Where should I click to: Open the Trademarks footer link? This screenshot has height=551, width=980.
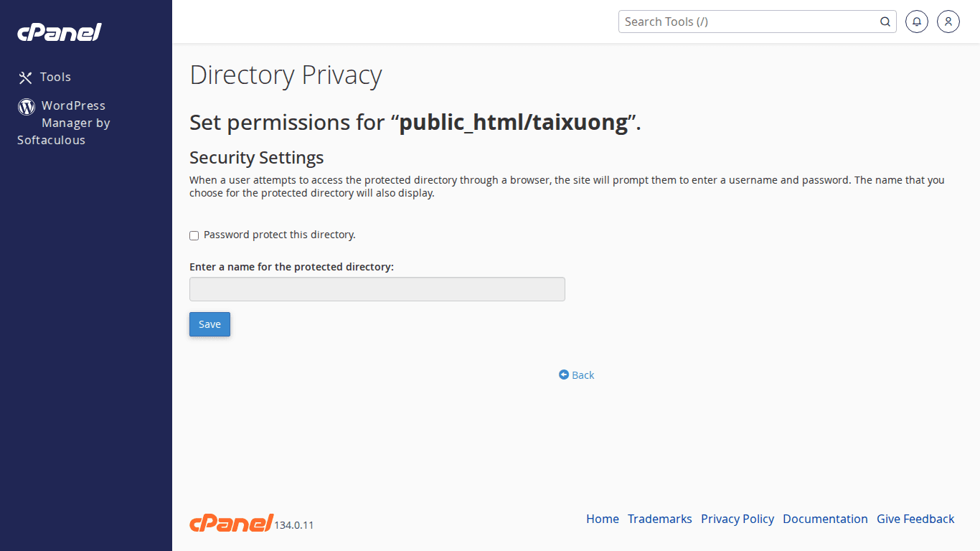tap(659, 519)
